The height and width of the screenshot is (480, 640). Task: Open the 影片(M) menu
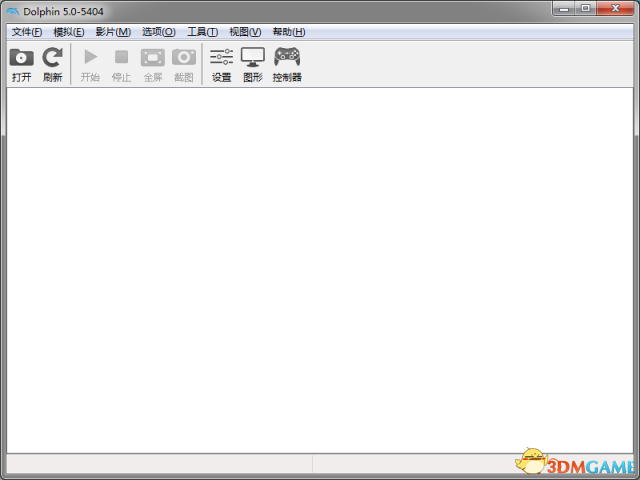[113, 32]
